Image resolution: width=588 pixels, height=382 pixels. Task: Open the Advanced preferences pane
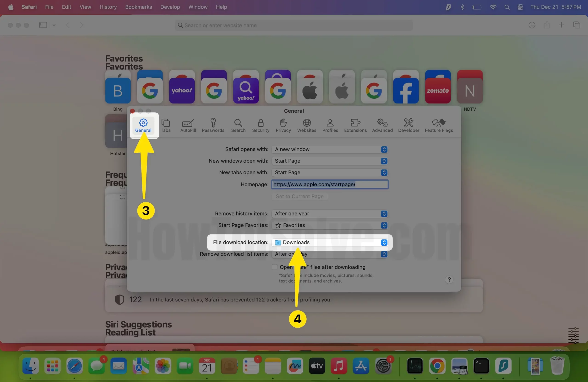point(382,125)
